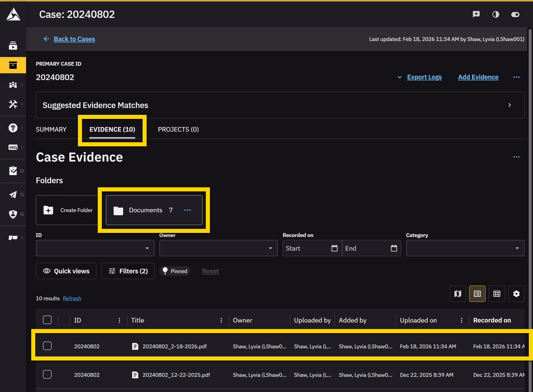533x392 pixels.
Task: Open the clipboard tasks icon in the sidebar
Action: pos(12,171)
